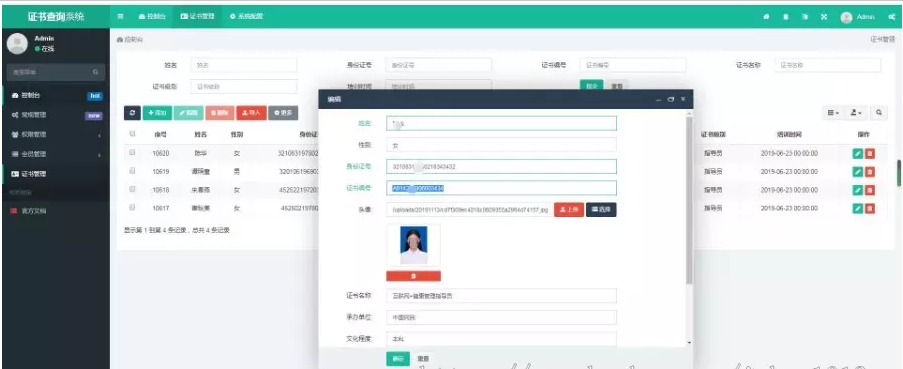This screenshot has height=369, width=903.
Task: Click the red 上传 upload button
Action: pyautogui.click(x=569, y=210)
